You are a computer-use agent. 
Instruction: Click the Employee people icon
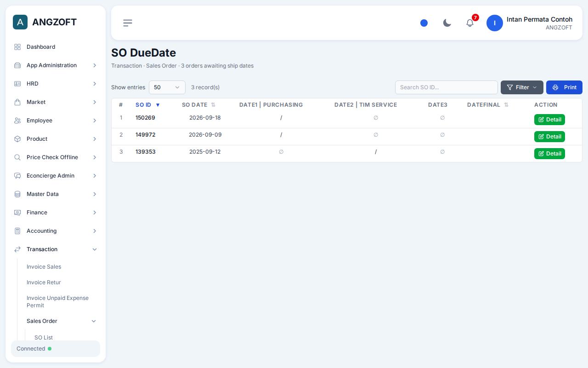click(17, 121)
